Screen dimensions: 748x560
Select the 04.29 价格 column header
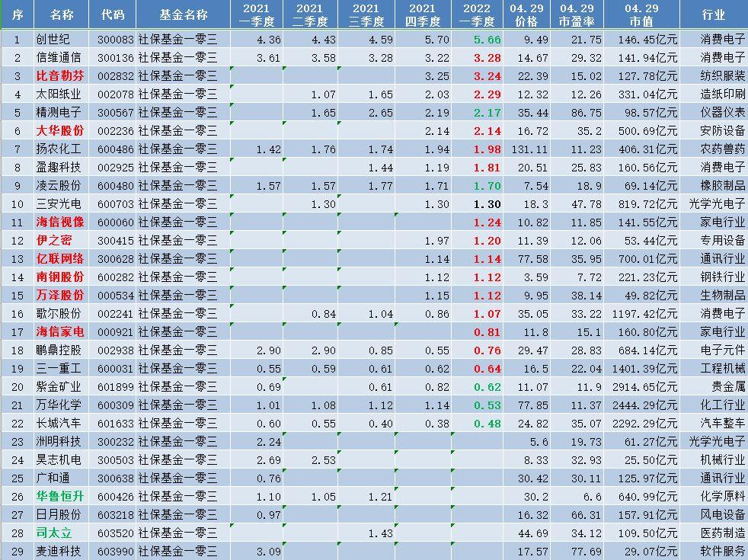pos(526,14)
